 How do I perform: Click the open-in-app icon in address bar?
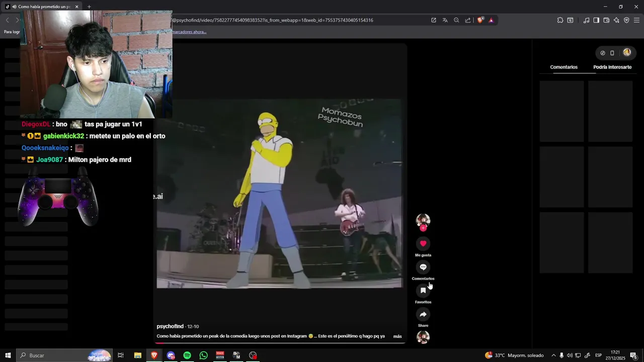pyautogui.click(x=434, y=20)
